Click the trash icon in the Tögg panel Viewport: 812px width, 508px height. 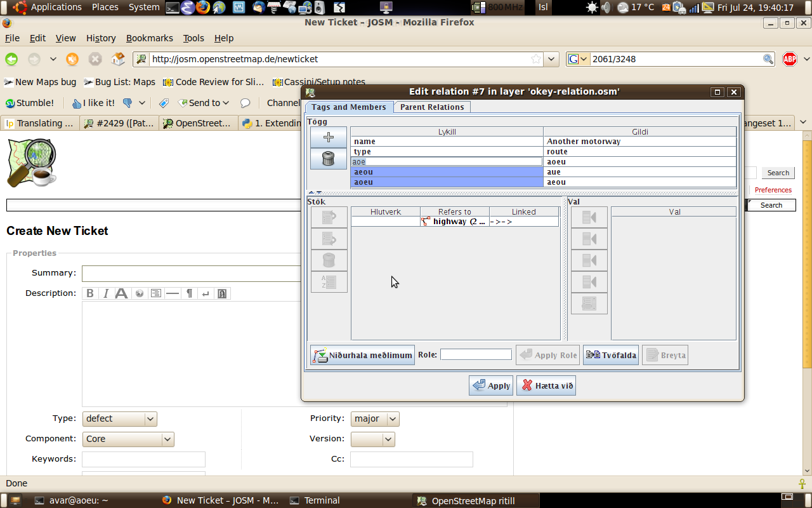[329, 159]
